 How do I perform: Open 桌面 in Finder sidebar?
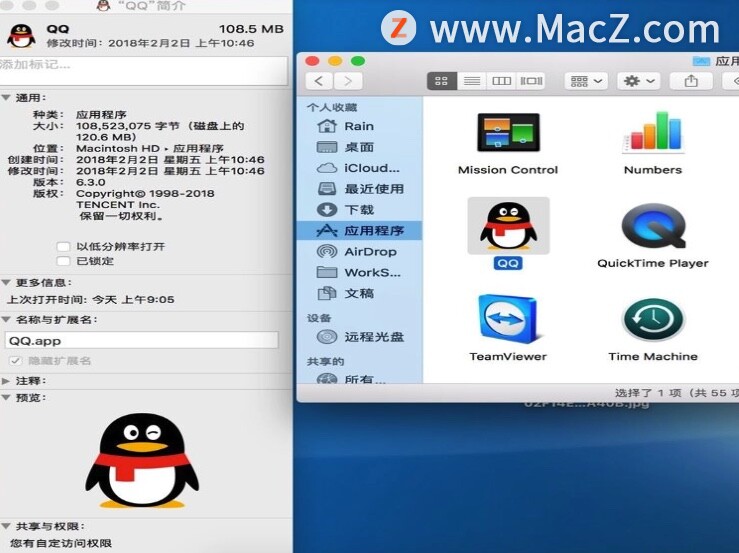point(359,147)
